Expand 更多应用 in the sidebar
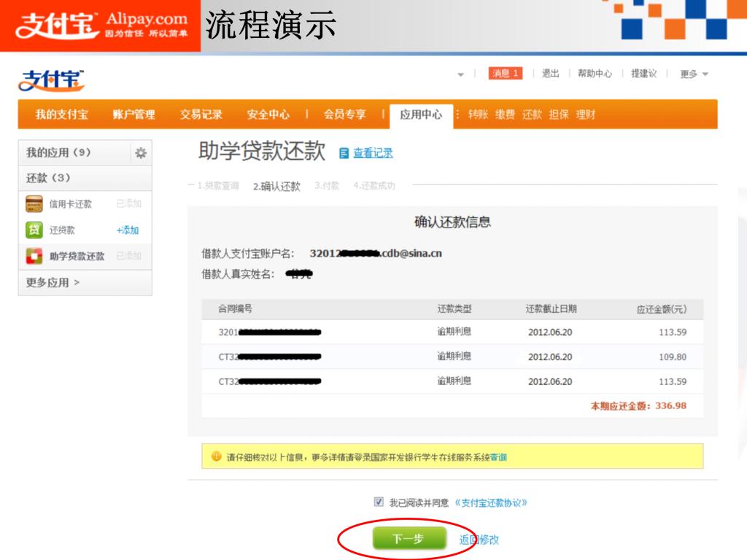747x560 pixels. (53, 283)
